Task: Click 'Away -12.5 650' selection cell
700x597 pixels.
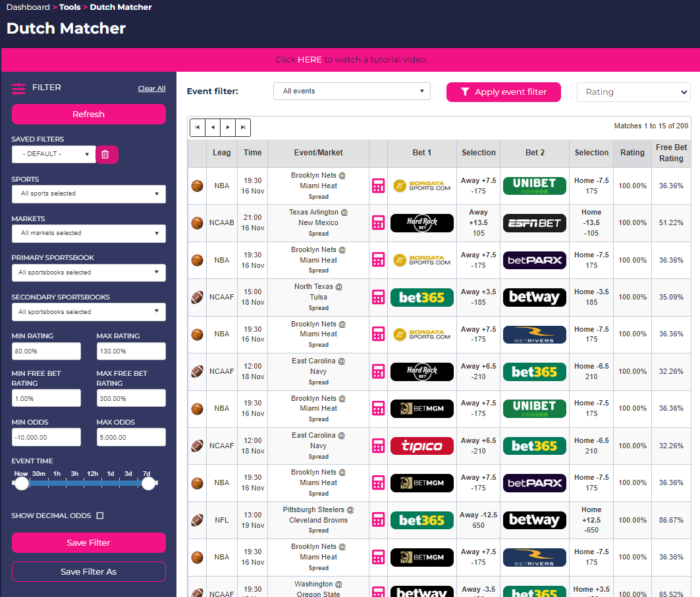Action: (478, 520)
